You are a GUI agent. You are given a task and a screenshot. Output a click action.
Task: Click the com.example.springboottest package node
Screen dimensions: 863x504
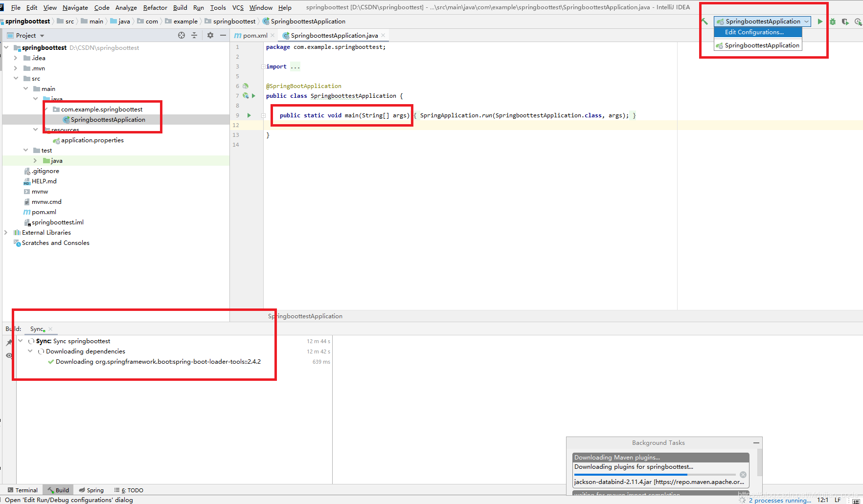click(97, 109)
